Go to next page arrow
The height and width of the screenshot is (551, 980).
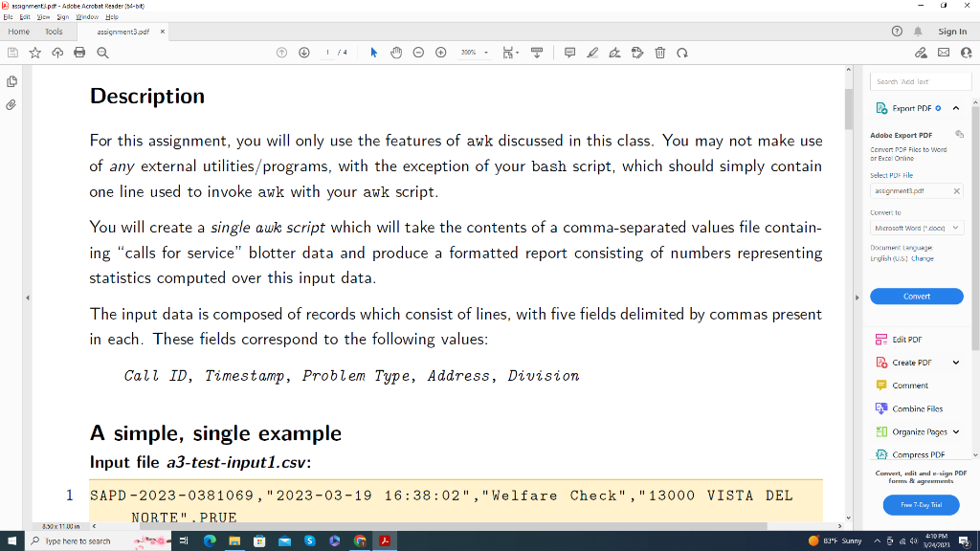coord(304,54)
